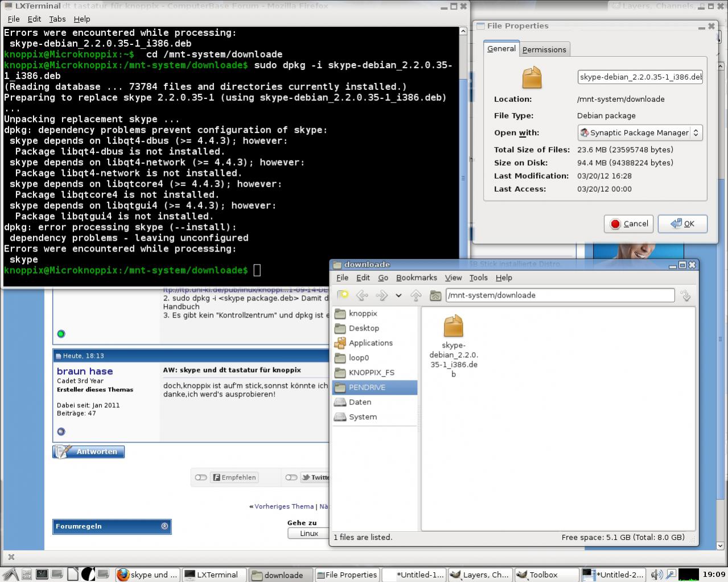Click Facebook Empfehlen button
The width and height of the screenshot is (728, 582).
tap(235, 477)
